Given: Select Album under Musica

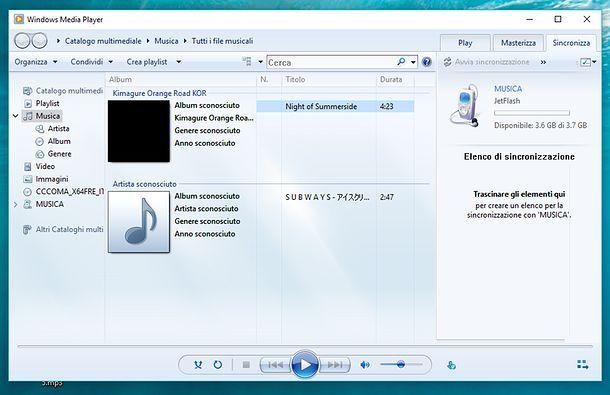Looking at the screenshot, I should pyautogui.click(x=53, y=141).
